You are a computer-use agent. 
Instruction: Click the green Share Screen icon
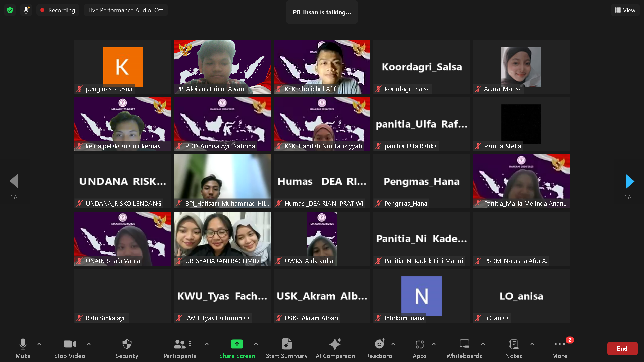[x=237, y=344]
